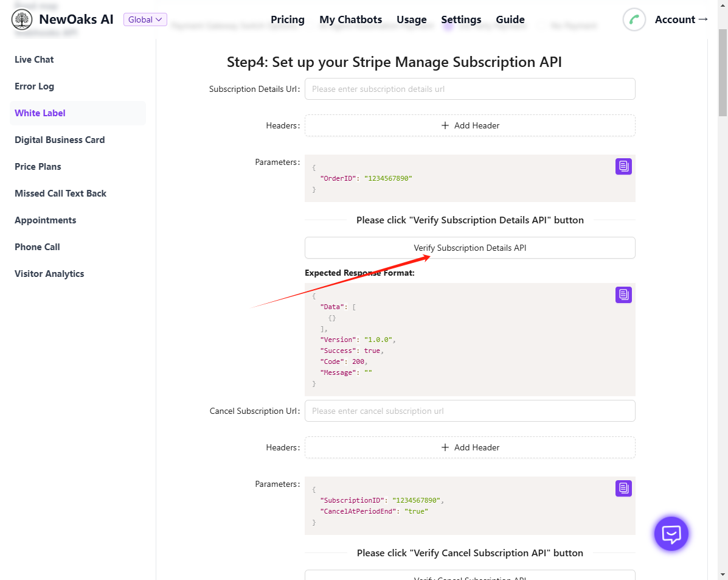Navigate to Visitor Analytics in sidebar
The width and height of the screenshot is (728, 580).
[x=49, y=274]
